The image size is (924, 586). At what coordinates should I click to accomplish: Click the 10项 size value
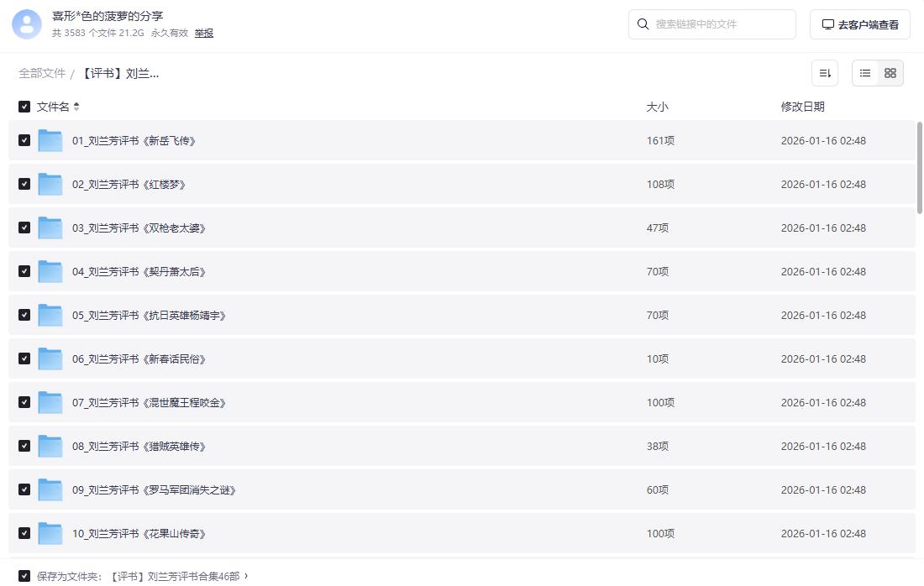[x=658, y=358]
